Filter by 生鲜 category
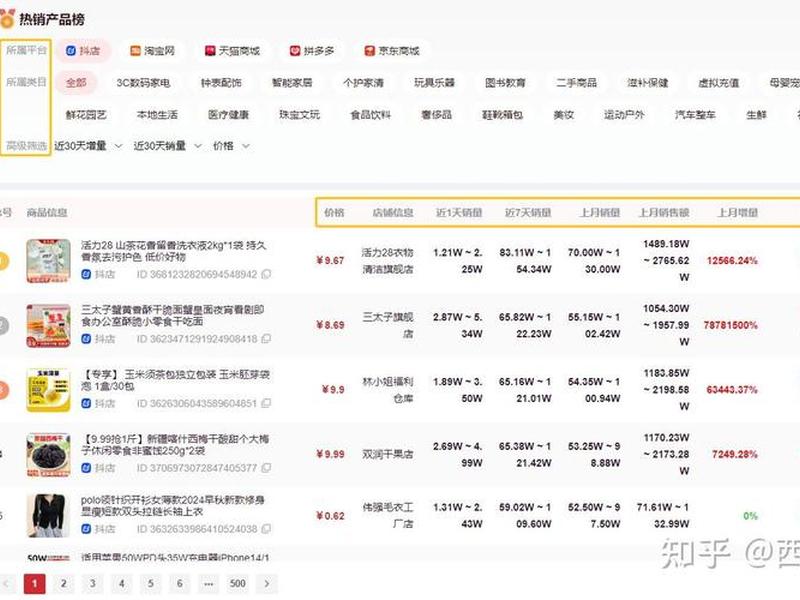Image resolution: width=800 pixels, height=600 pixels. 756,115
